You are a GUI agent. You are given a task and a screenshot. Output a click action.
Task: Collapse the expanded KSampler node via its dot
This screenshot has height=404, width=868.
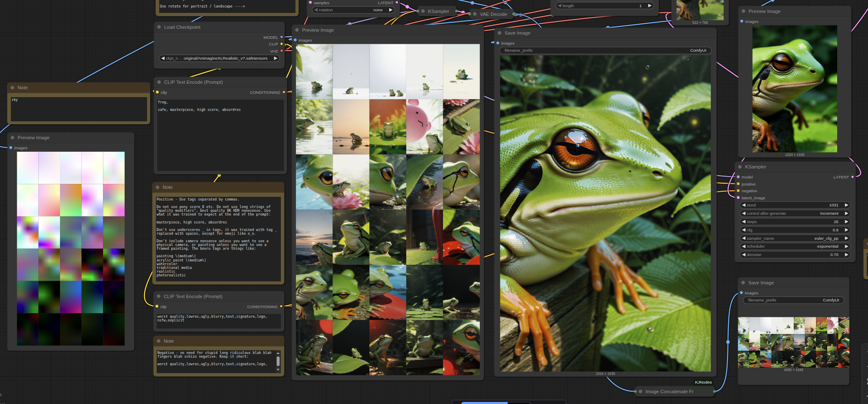point(740,167)
